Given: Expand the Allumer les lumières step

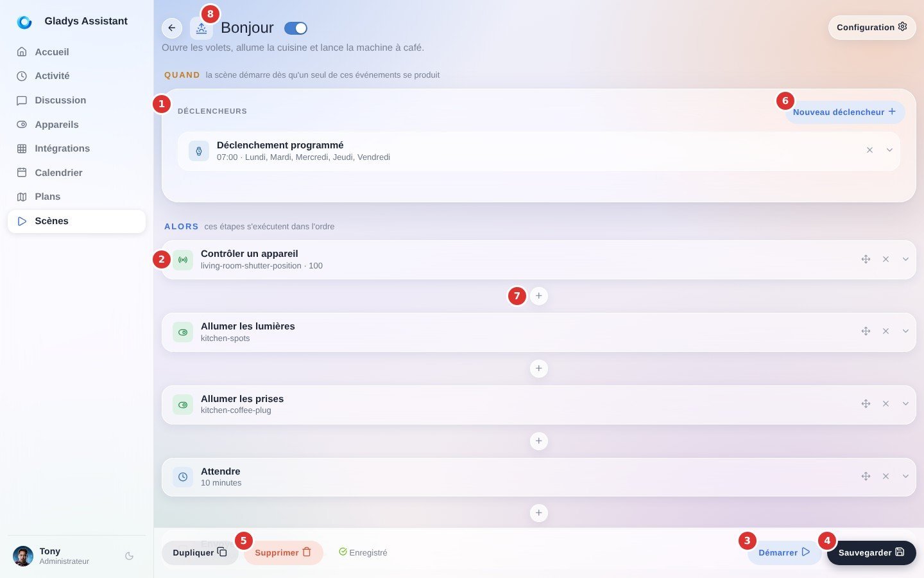Looking at the screenshot, I should tap(905, 331).
